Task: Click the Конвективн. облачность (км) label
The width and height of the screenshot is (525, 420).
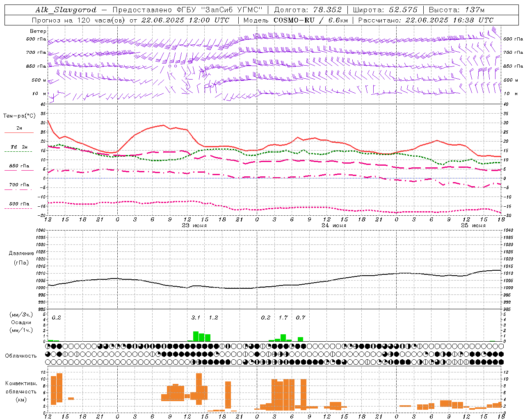Action: click(x=21, y=391)
